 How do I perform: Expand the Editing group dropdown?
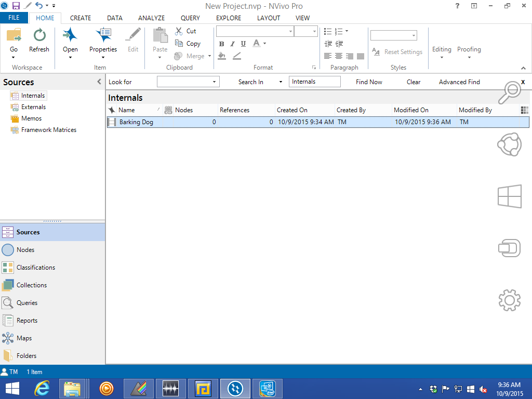click(442, 52)
